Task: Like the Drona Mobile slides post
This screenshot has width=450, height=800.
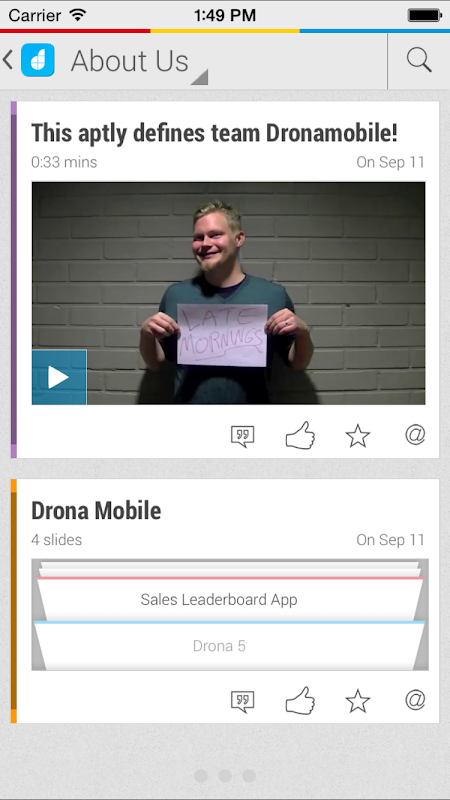Action: tap(300, 700)
